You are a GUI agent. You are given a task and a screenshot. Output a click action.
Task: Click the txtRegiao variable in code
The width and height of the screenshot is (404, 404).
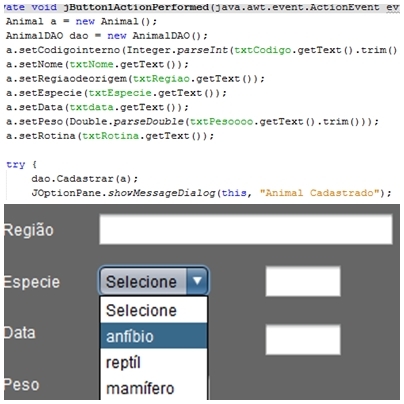point(161,79)
